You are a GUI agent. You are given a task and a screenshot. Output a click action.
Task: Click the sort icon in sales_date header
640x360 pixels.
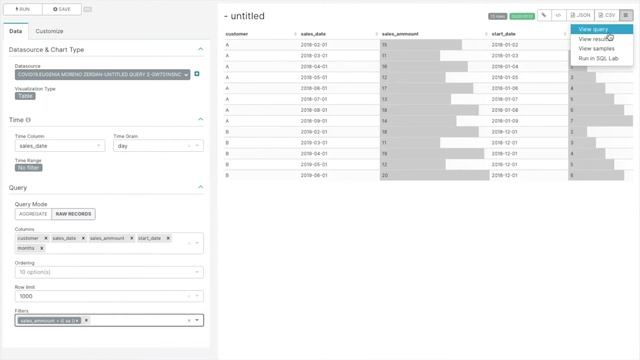tap(376, 34)
